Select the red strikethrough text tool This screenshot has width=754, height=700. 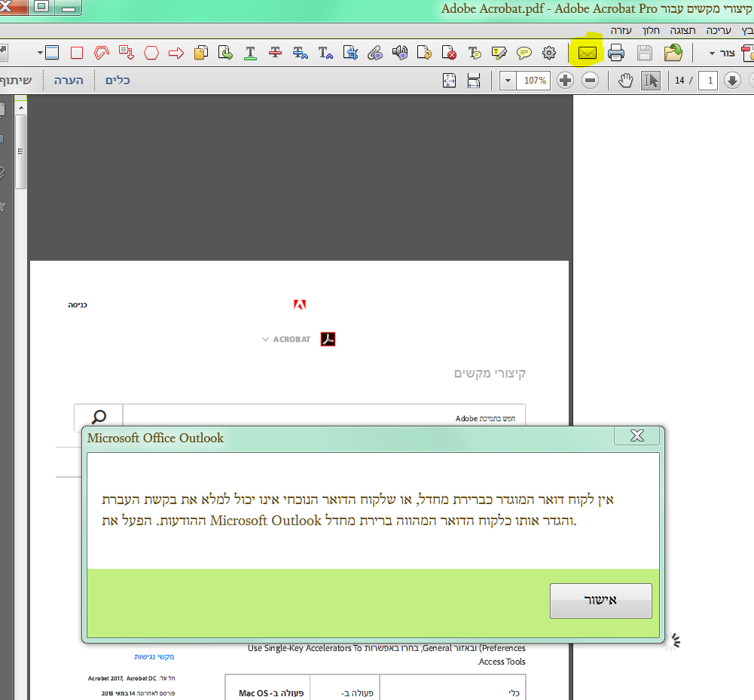pos(275,53)
